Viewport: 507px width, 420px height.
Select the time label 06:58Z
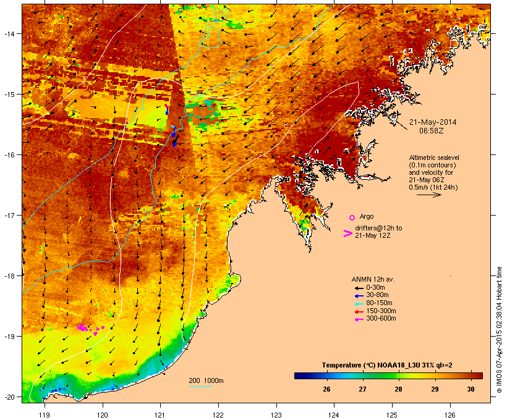[x=432, y=131]
